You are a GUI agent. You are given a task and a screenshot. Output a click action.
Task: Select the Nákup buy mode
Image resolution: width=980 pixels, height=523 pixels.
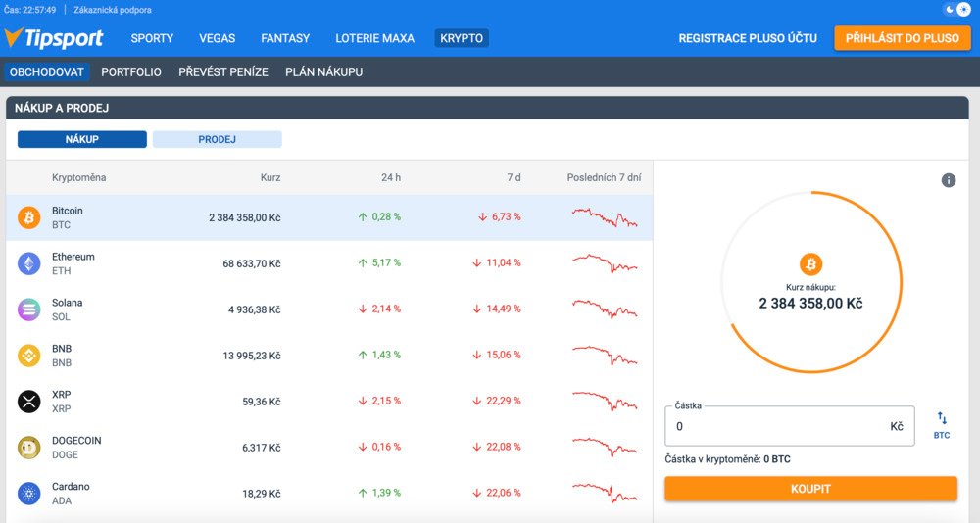82,139
